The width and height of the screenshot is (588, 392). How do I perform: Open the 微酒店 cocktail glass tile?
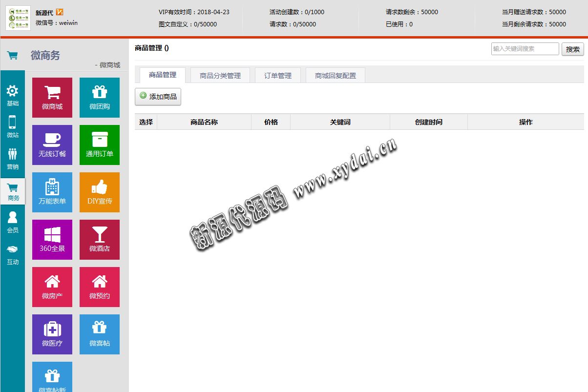(x=100, y=240)
